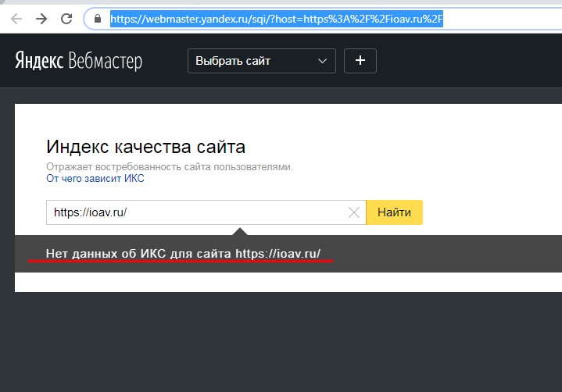Click the browser forward arrow

[x=41, y=18]
